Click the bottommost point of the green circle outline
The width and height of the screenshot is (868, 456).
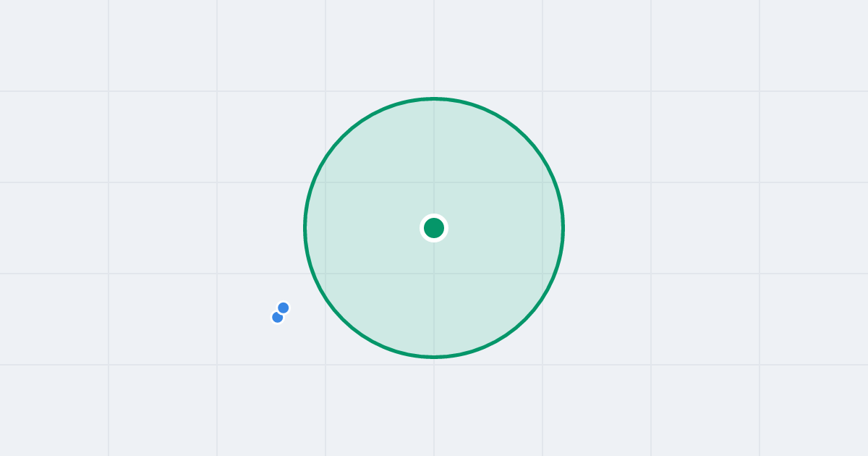pos(434,357)
